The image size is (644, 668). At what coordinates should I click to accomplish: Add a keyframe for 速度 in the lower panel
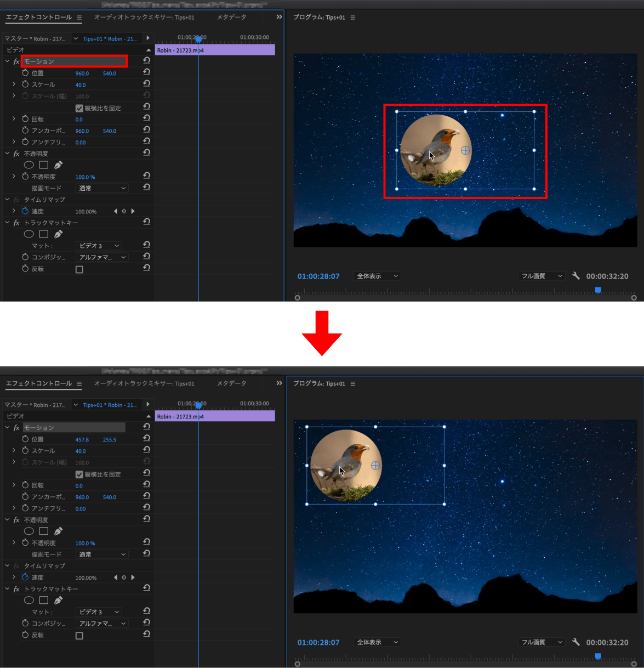coord(124,578)
